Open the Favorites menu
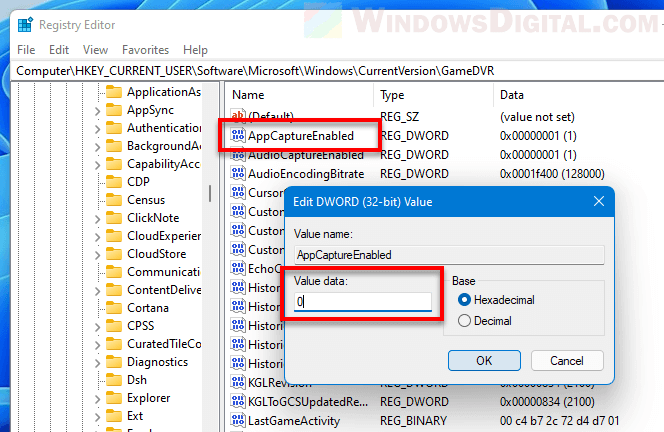664x432 pixels. (145, 50)
